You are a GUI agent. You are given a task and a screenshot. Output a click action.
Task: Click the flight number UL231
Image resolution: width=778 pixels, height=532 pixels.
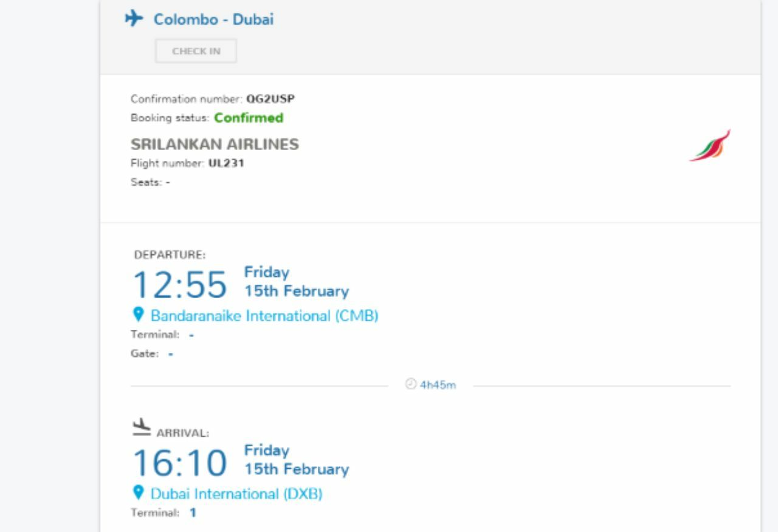click(226, 163)
